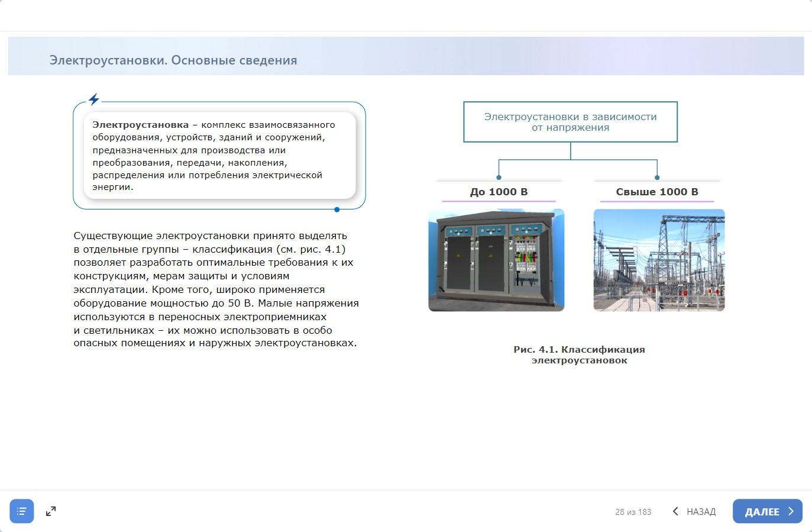812x532 pixels.
Task: Click the Рис. 4.1 figure caption
Action: click(x=579, y=354)
